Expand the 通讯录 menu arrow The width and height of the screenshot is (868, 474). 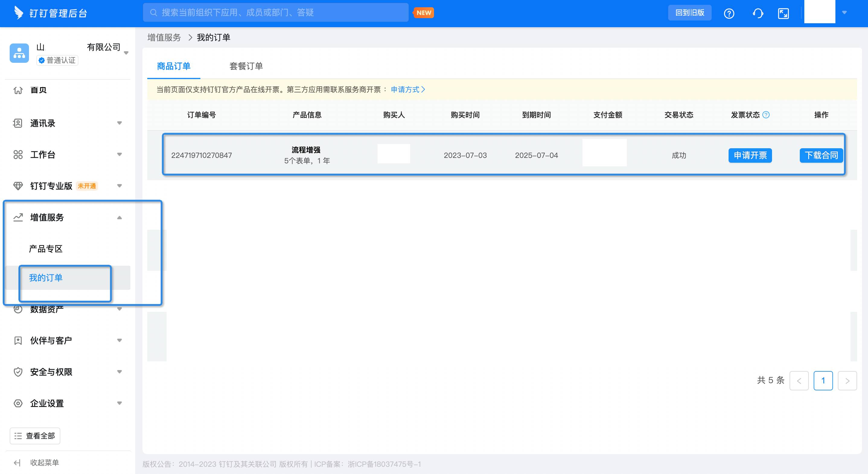point(119,123)
